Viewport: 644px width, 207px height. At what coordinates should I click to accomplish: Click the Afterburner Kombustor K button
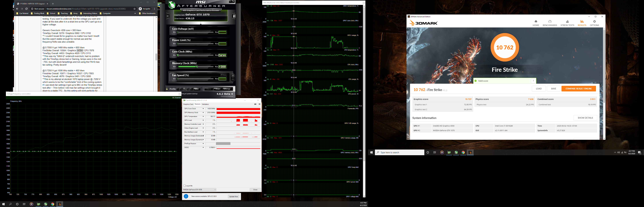coord(168,16)
